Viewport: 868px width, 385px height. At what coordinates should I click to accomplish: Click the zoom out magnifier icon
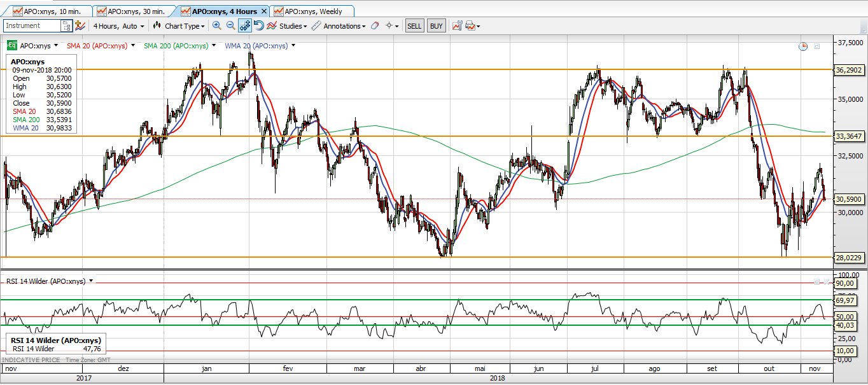230,25
